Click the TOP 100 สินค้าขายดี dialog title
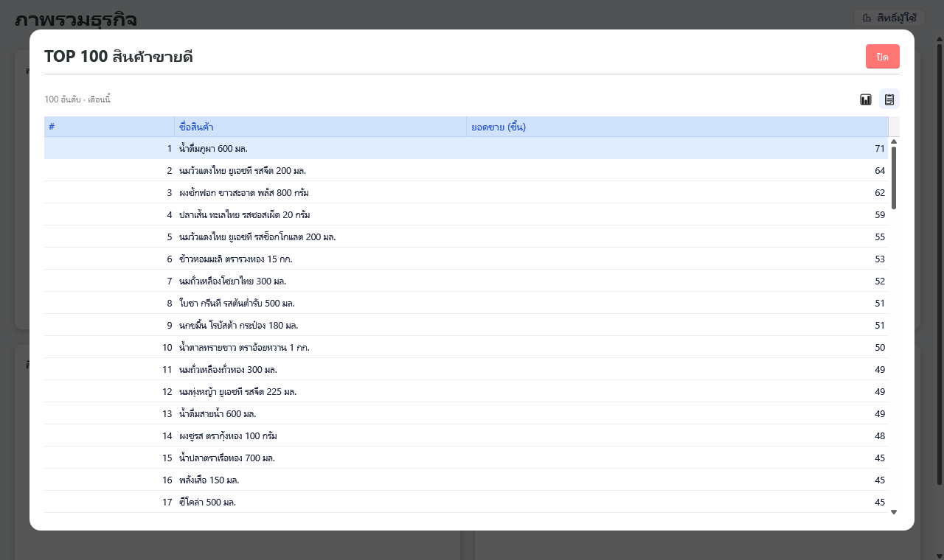This screenshot has width=944, height=560. click(x=119, y=57)
